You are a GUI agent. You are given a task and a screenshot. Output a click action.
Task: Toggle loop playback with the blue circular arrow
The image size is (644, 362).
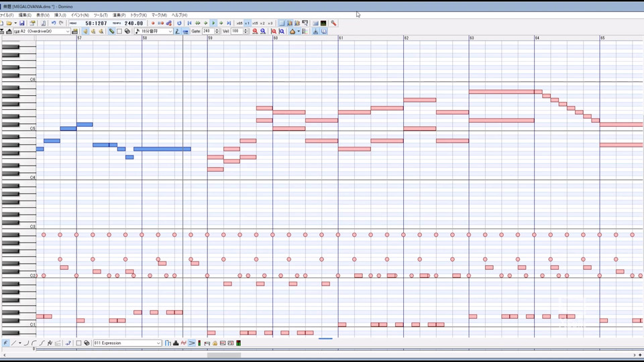tap(179, 23)
